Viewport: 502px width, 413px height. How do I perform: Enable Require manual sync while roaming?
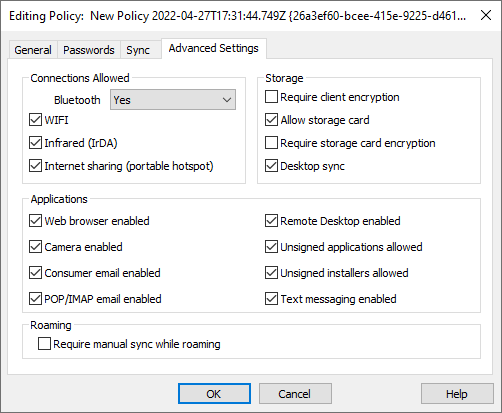click(44, 344)
